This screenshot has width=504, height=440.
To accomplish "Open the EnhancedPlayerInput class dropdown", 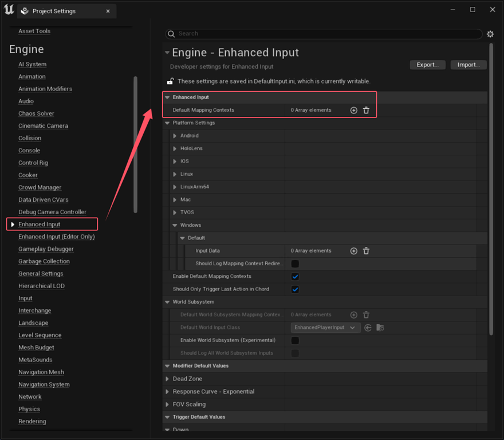I will [x=325, y=328].
